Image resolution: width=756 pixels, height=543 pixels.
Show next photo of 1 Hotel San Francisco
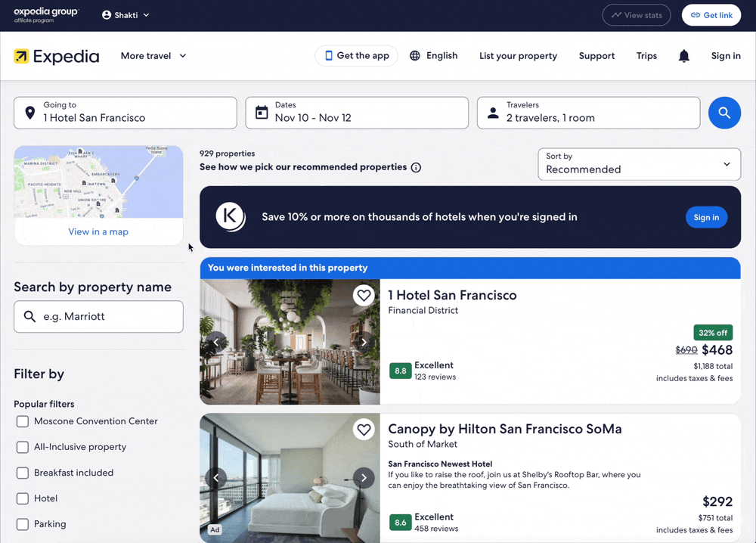click(x=364, y=342)
